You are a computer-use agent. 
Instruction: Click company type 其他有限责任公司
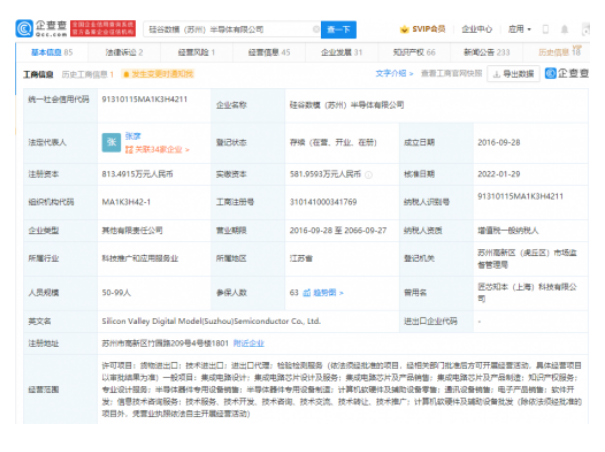(132, 230)
